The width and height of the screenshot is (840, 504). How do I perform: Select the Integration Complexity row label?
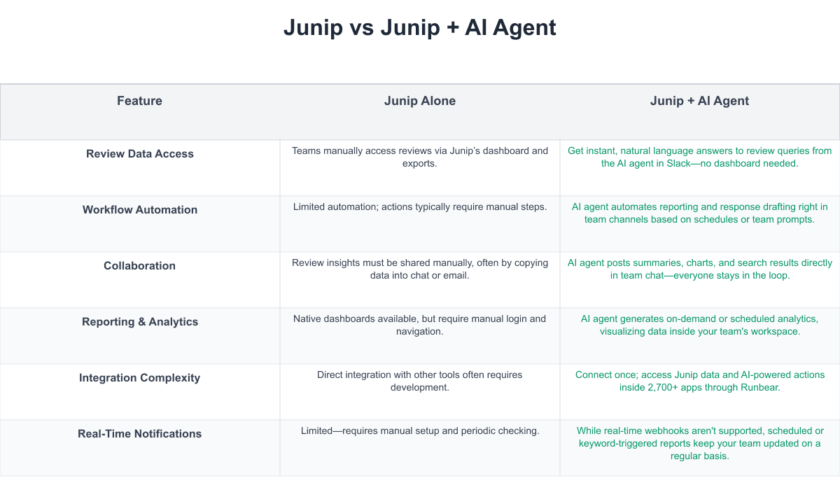point(139,378)
